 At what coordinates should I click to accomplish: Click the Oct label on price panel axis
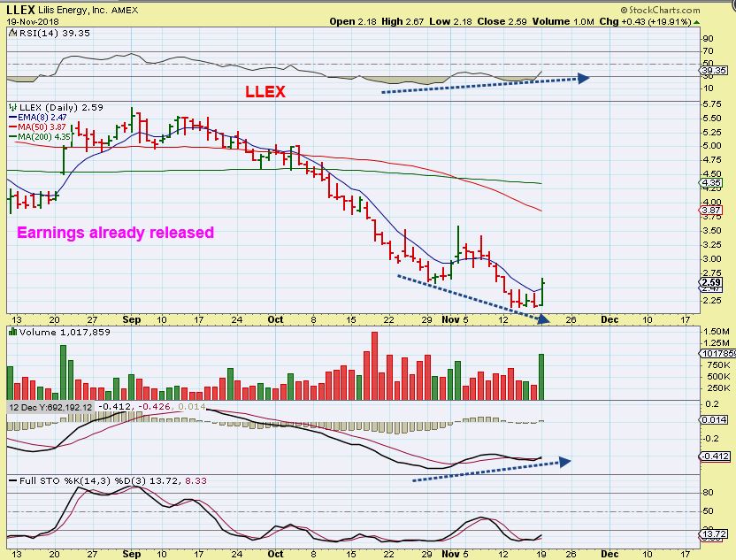click(x=275, y=319)
